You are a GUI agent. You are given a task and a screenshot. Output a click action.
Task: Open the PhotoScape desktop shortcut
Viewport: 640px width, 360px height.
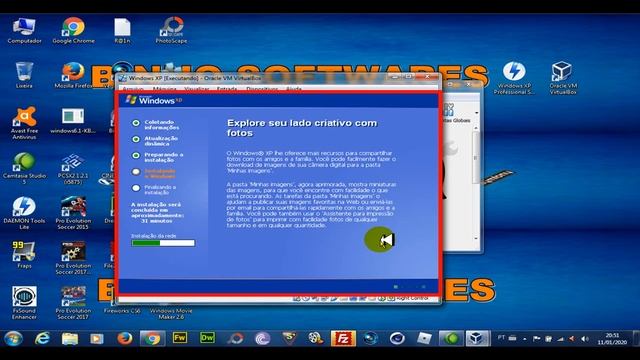point(171,31)
